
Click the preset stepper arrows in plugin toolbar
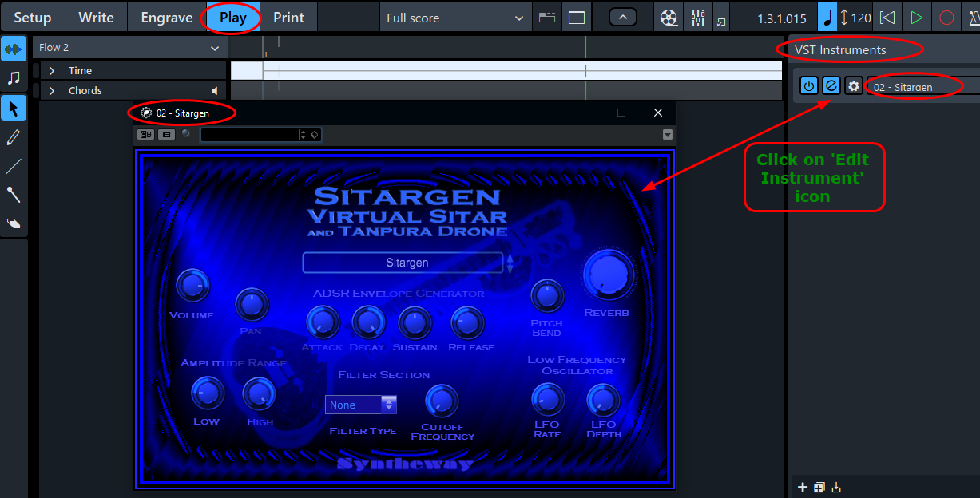(x=303, y=135)
